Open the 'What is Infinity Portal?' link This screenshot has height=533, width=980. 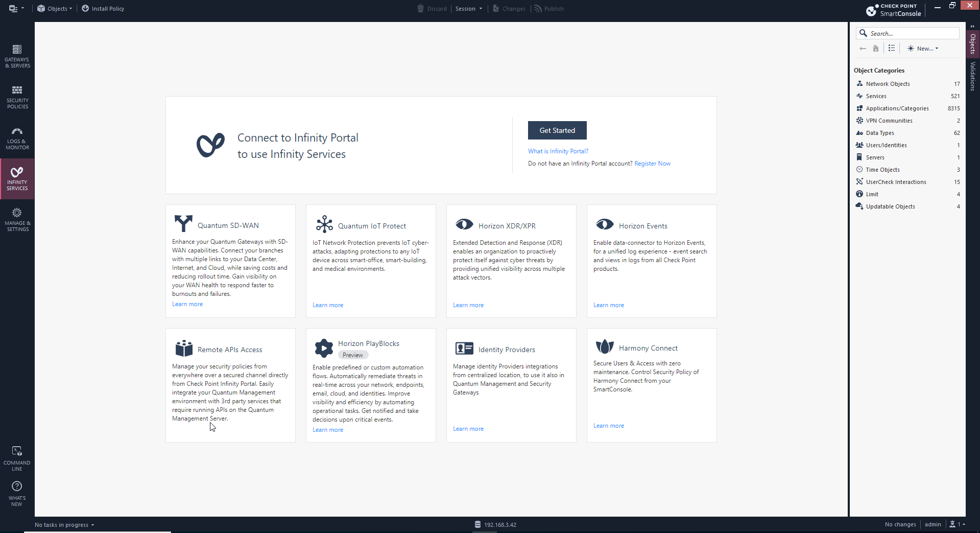pyautogui.click(x=558, y=151)
